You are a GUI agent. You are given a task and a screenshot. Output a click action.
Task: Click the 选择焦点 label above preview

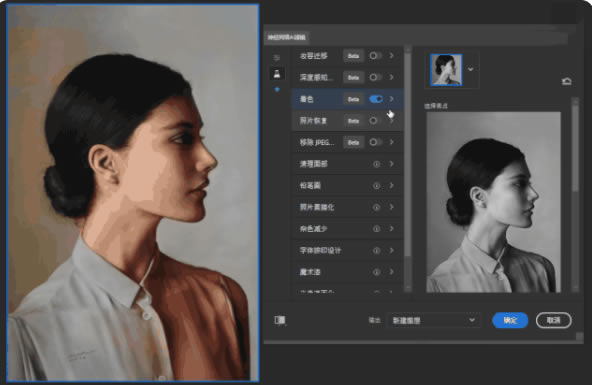point(436,106)
